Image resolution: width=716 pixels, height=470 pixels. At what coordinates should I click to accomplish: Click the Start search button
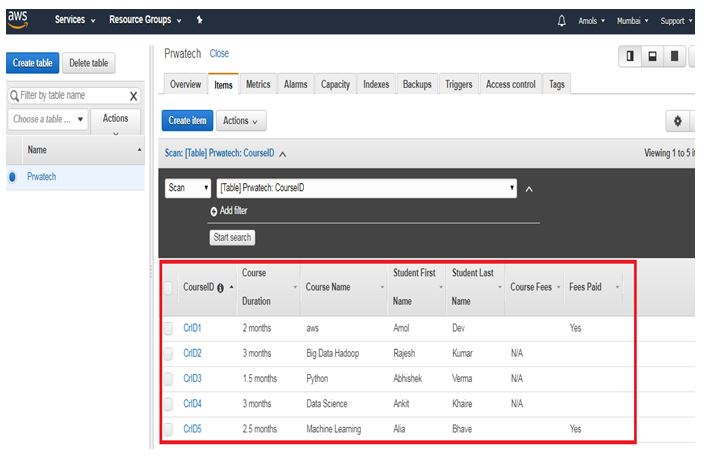(x=232, y=238)
